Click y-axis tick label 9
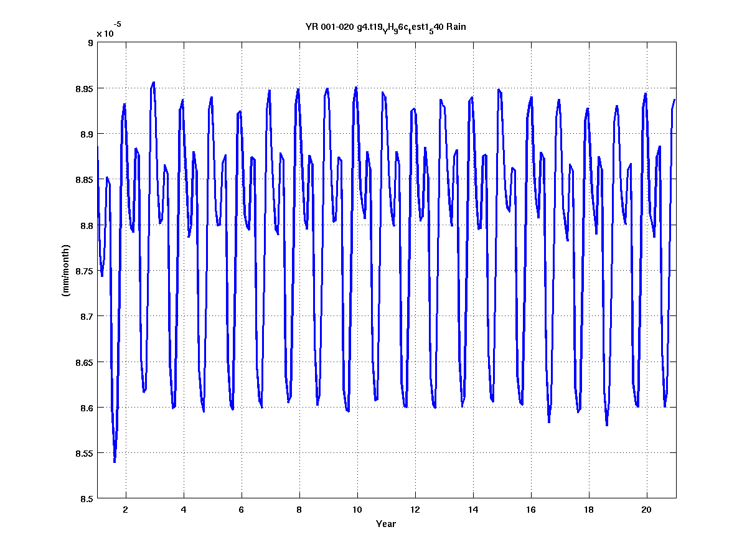This screenshot has width=747, height=560. pyautogui.click(x=90, y=43)
